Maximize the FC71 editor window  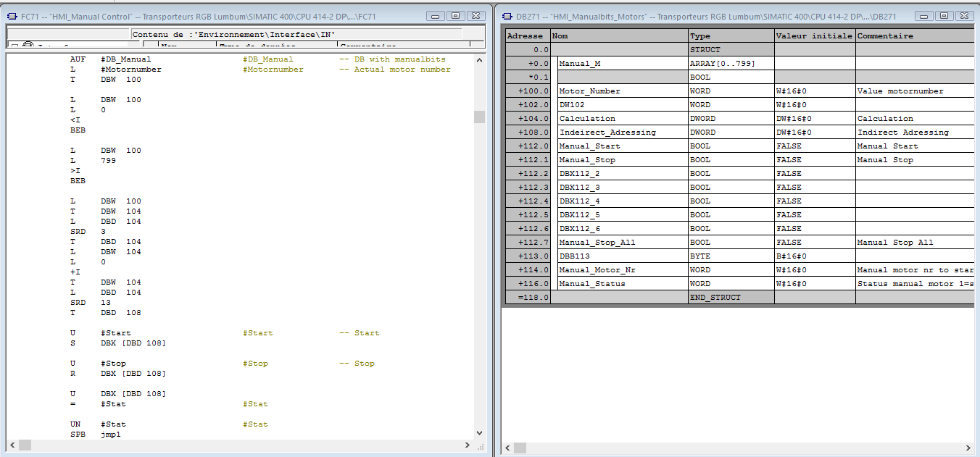[x=455, y=15]
